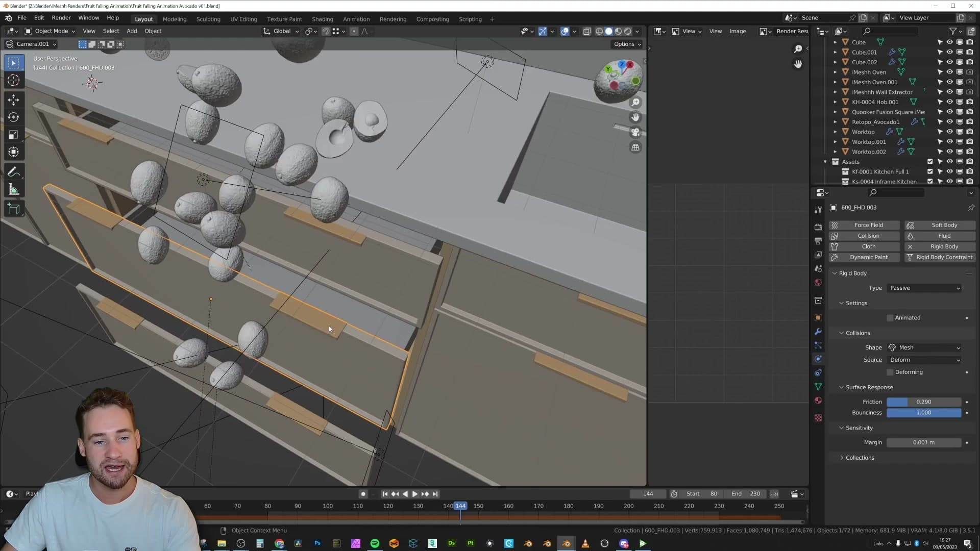Select the Add Cube tool

pos(14,209)
